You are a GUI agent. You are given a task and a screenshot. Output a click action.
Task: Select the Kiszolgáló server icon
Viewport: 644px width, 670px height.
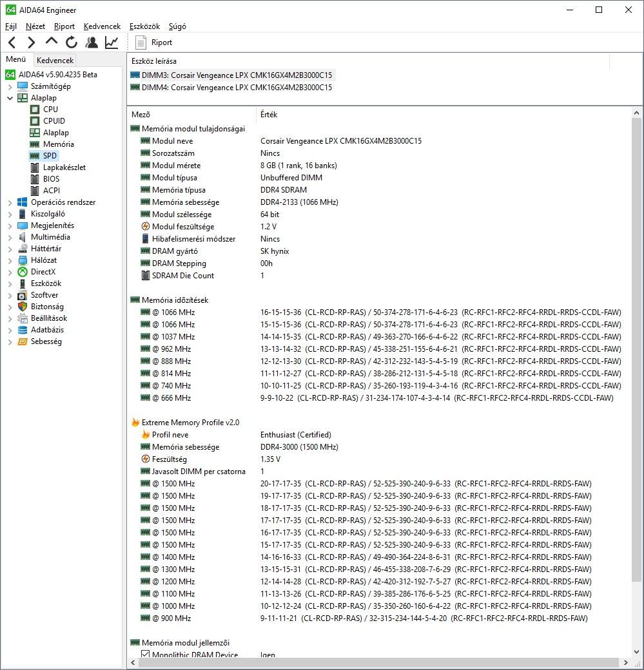point(22,214)
